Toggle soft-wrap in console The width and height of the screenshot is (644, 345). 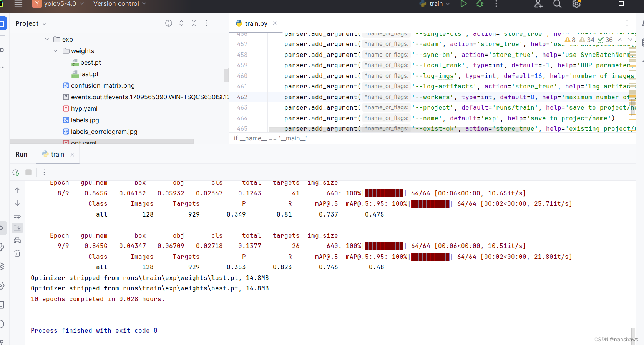[x=17, y=215]
